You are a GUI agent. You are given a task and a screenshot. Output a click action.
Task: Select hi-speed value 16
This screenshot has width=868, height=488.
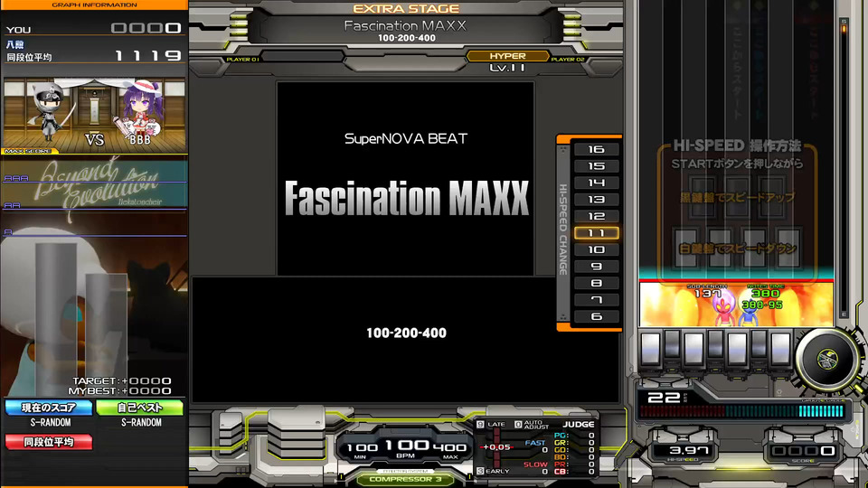[596, 149]
